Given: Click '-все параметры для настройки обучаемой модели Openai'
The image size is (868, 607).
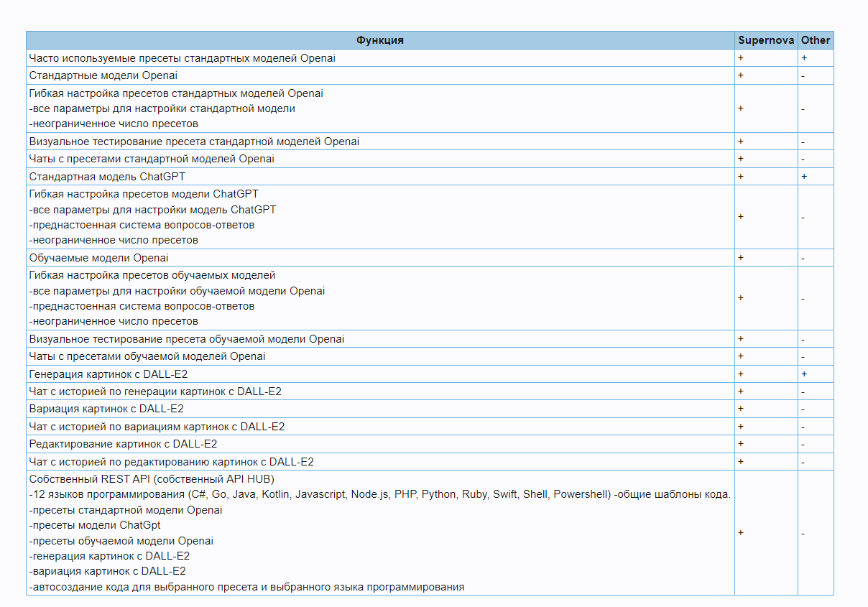Looking at the screenshot, I should 177,291.
